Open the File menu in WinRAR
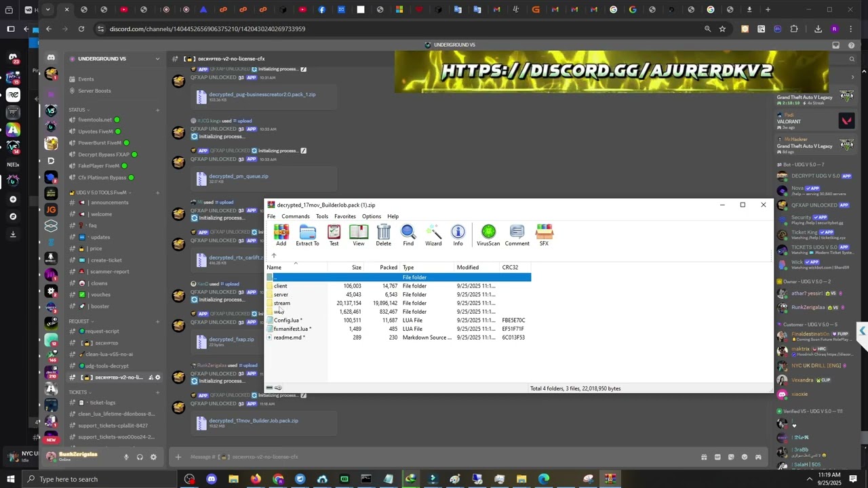The height and width of the screenshot is (488, 868). point(271,217)
